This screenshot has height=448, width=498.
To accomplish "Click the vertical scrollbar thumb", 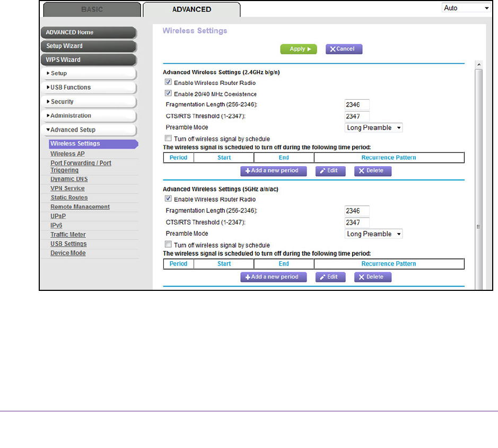I will click(479, 179).
